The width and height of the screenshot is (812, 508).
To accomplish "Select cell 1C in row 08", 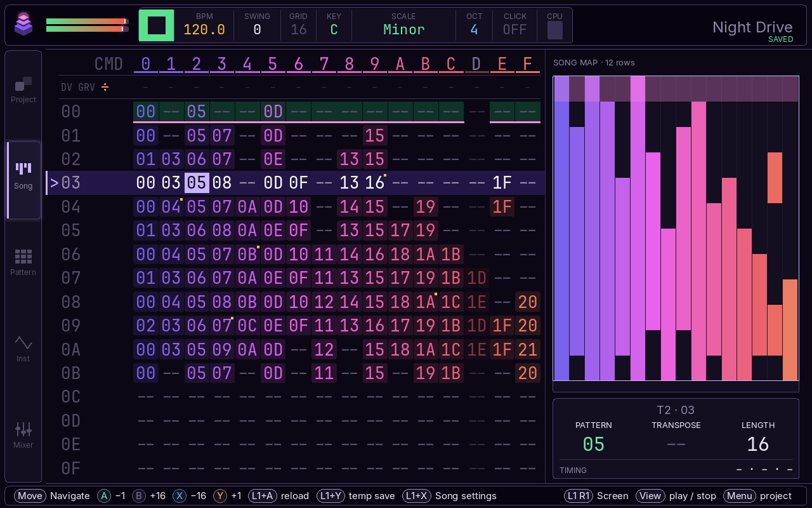I will coord(451,302).
